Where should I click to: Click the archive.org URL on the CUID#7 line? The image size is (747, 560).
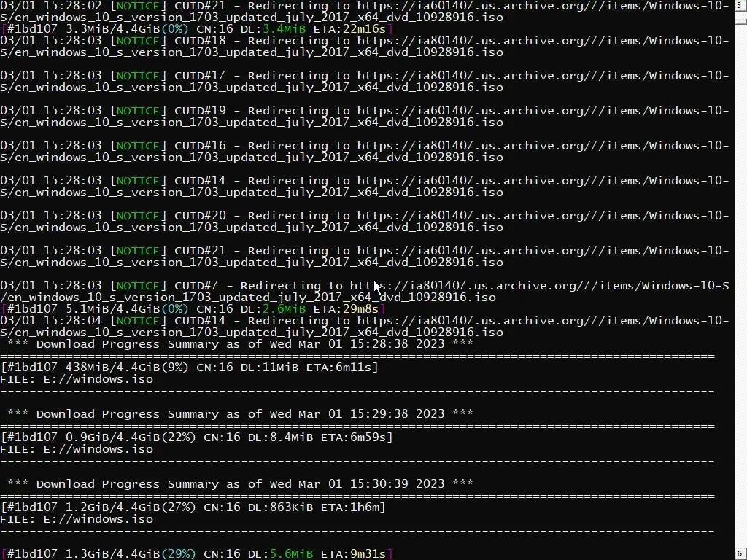pyautogui.click(x=540, y=286)
